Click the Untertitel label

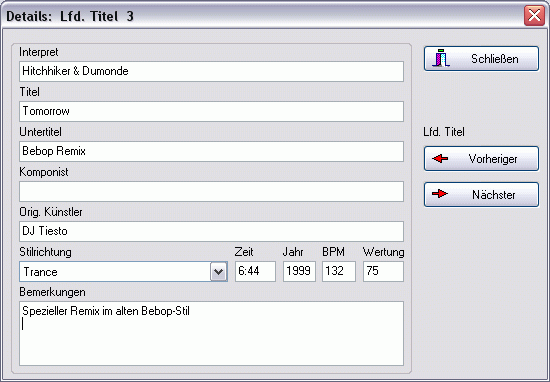40,132
